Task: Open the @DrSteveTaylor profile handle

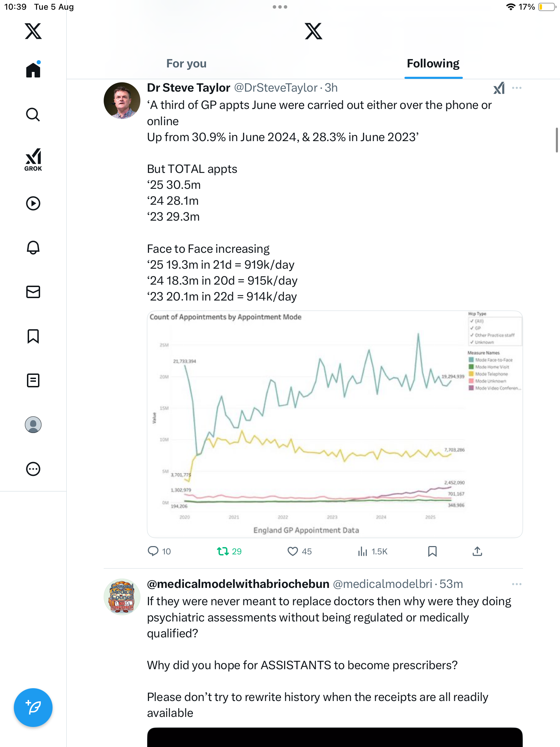Action: pos(276,88)
